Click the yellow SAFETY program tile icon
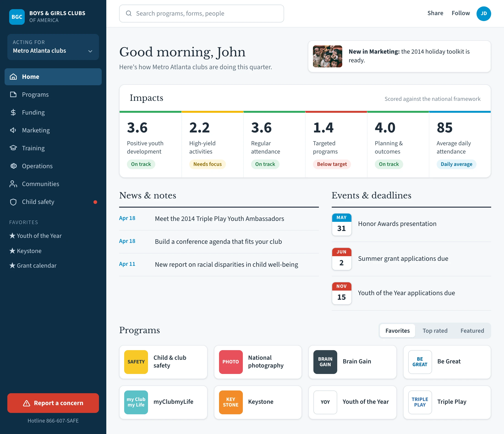Image resolution: width=504 pixels, height=434 pixels. click(136, 362)
